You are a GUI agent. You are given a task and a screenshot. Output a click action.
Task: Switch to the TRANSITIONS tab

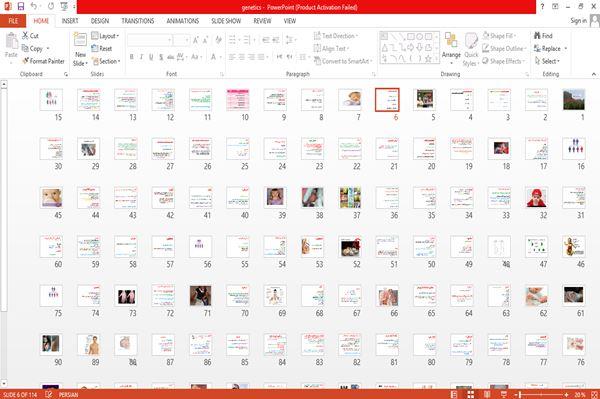point(138,21)
